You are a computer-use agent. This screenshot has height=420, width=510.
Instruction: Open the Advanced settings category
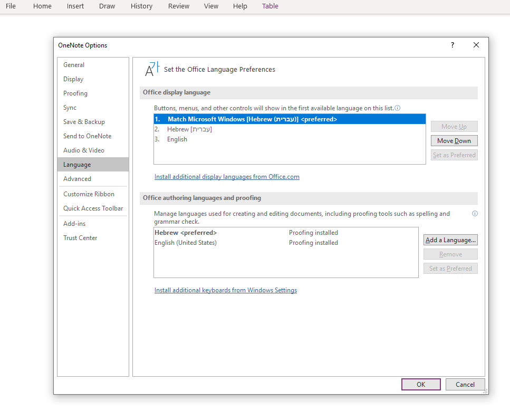pos(77,178)
